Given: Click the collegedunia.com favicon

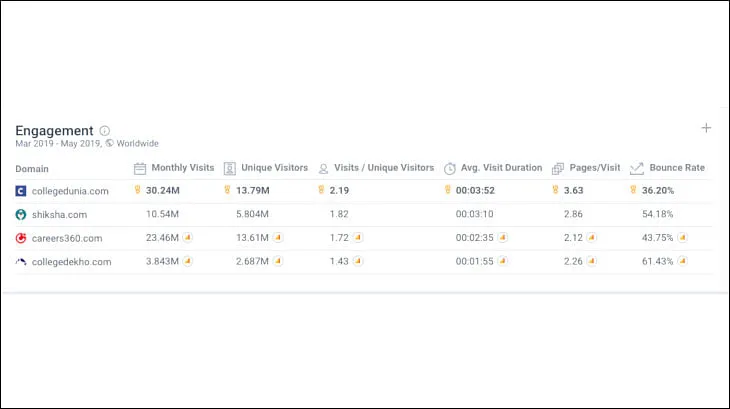Looking at the screenshot, I should (x=21, y=191).
